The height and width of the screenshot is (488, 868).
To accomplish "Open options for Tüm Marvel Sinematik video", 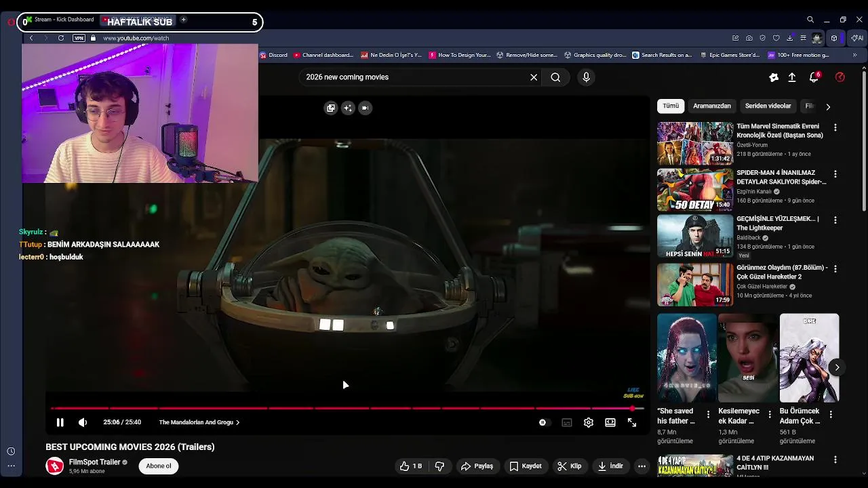I will pyautogui.click(x=835, y=127).
